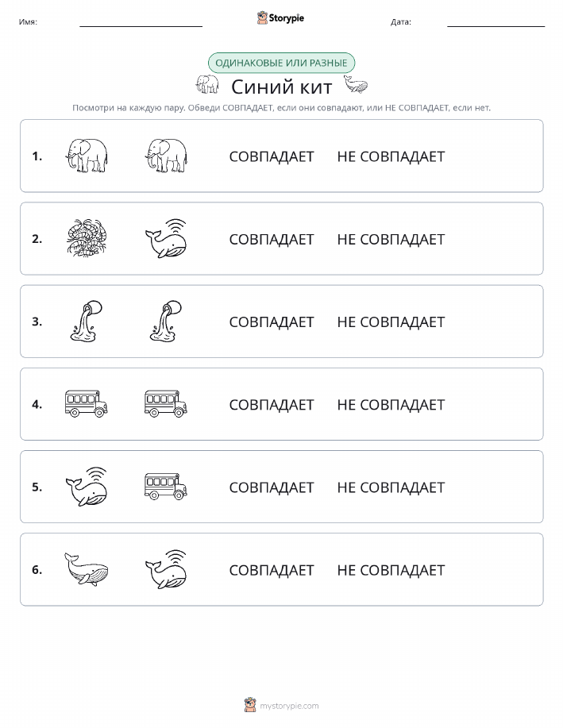Click the first pouring jug in row 3
Screen dimensions: 563x728
pyautogui.click(x=87, y=322)
